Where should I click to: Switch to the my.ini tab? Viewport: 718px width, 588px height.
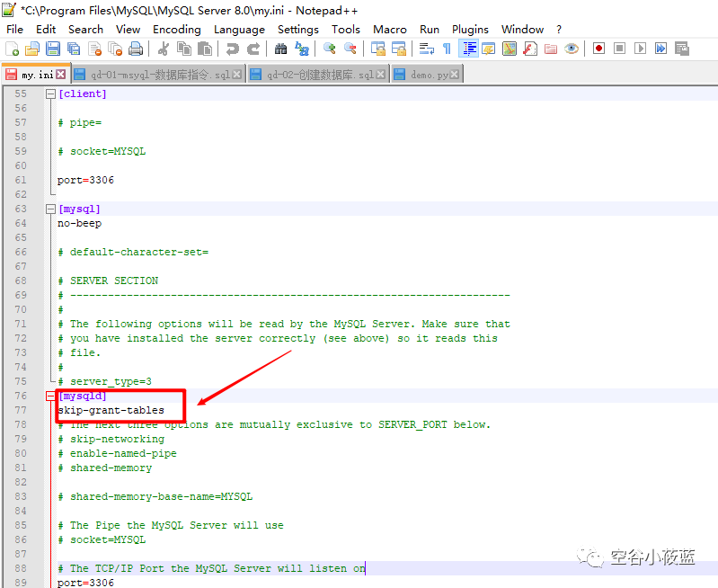coord(37,75)
